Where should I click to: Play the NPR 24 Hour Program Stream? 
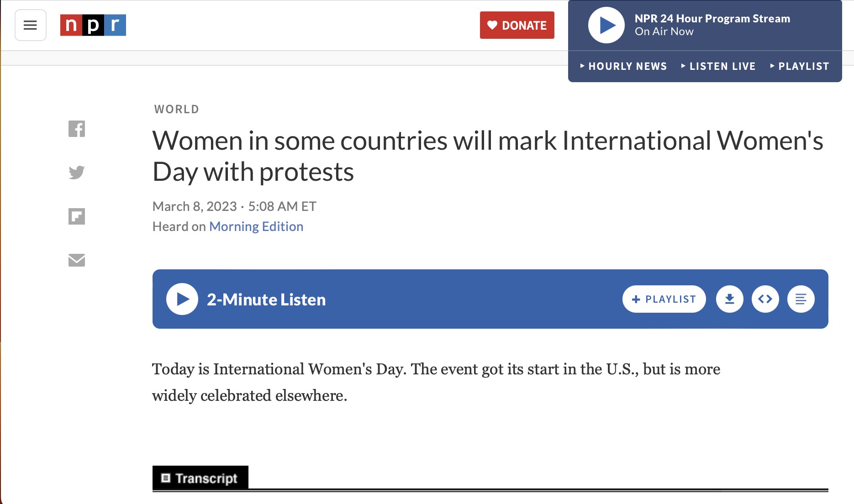coord(606,25)
